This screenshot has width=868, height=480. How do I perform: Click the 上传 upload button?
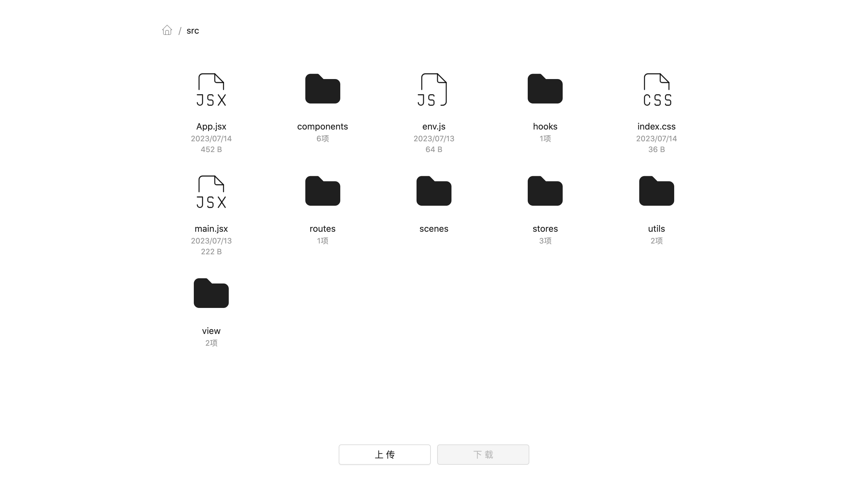pyautogui.click(x=384, y=454)
